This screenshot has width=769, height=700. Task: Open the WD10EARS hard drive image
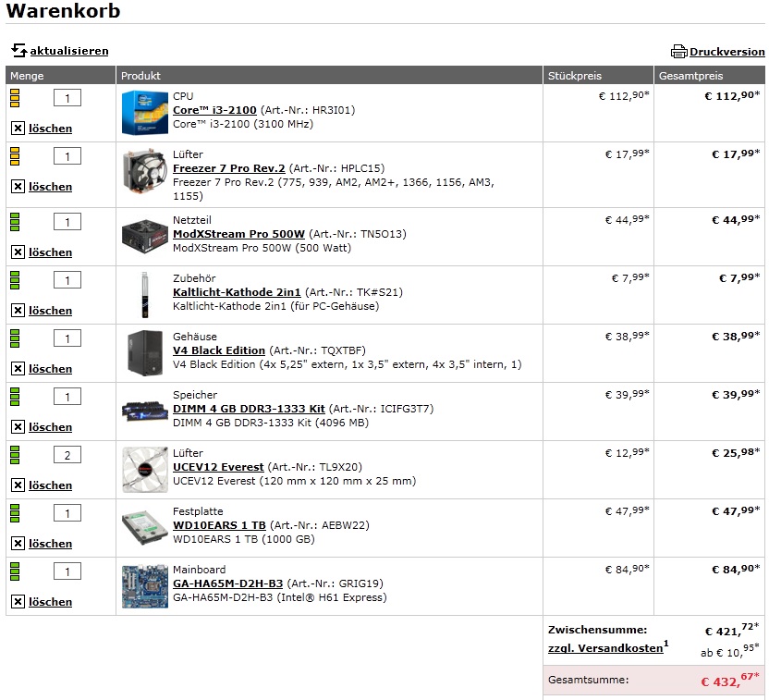point(145,528)
